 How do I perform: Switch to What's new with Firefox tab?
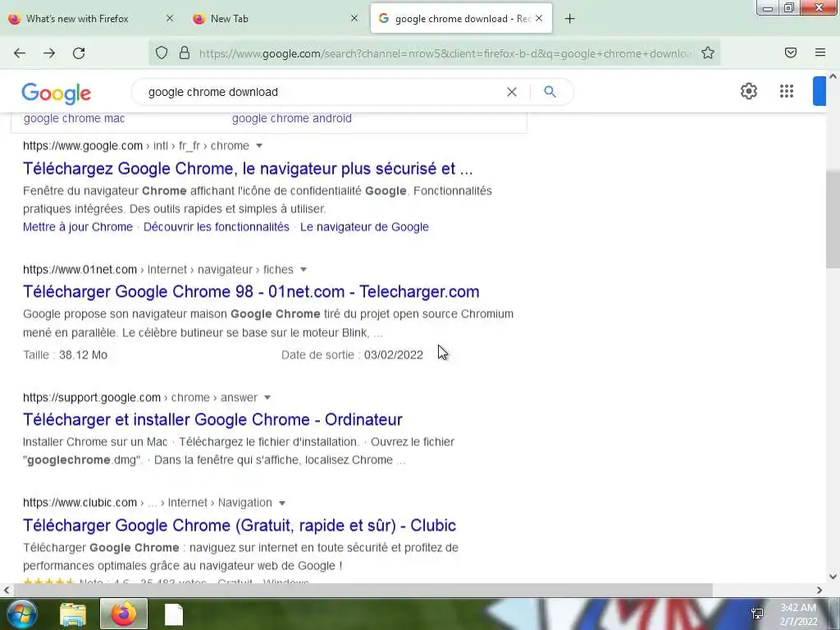(78, 19)
